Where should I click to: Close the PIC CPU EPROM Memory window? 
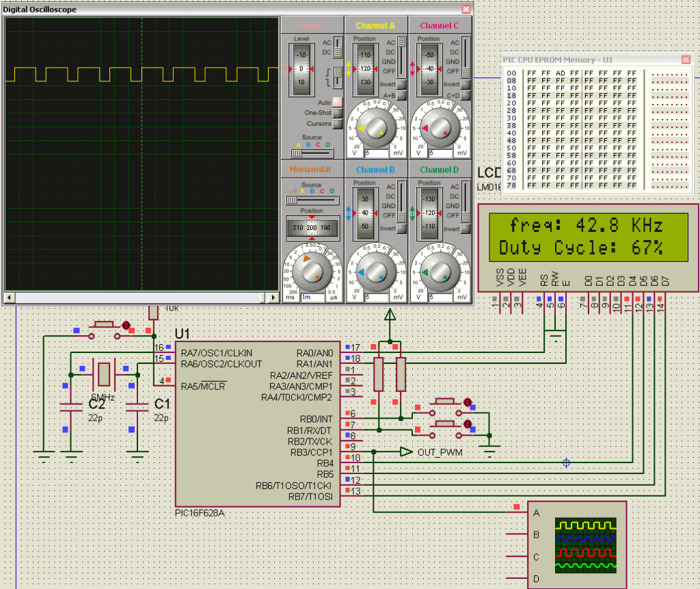pos(686,60)
